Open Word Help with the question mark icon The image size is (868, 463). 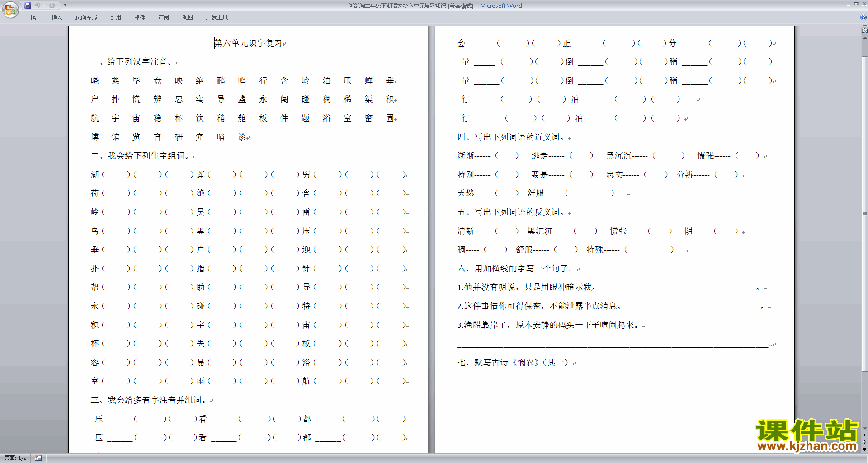tap(863, 17)
